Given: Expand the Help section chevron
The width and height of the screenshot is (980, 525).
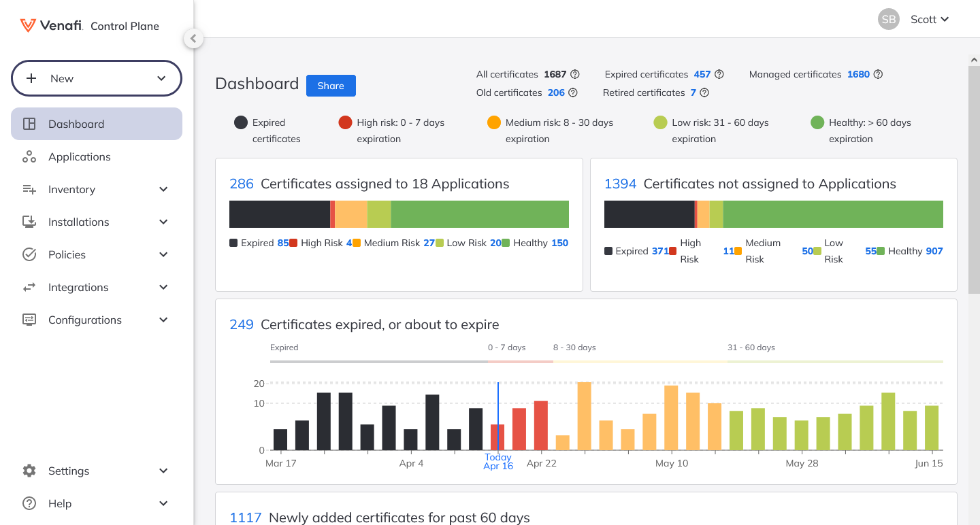Looking at the screenshot, I should tap(163, 503).
